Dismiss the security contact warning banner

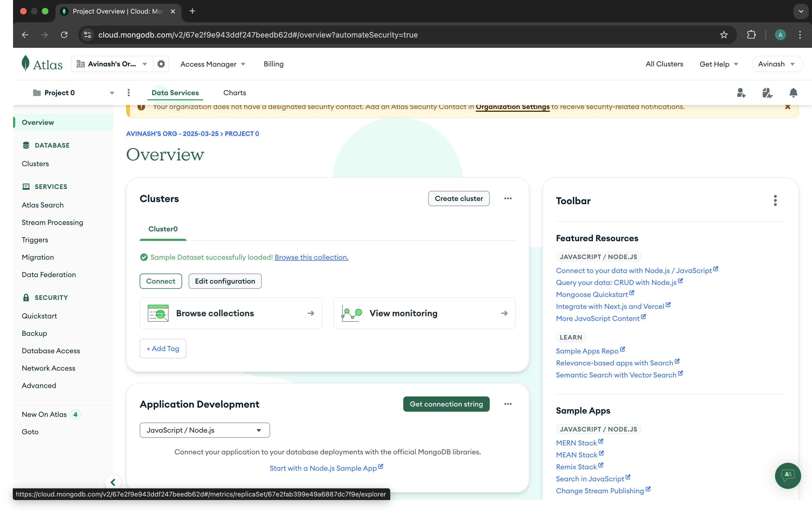coord(787,107)
